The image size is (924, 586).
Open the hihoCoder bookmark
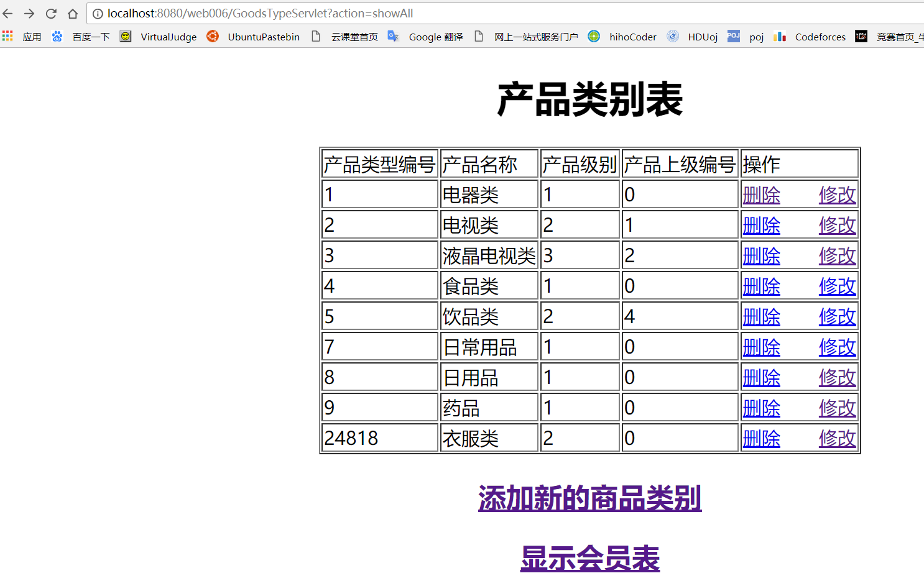622,37
